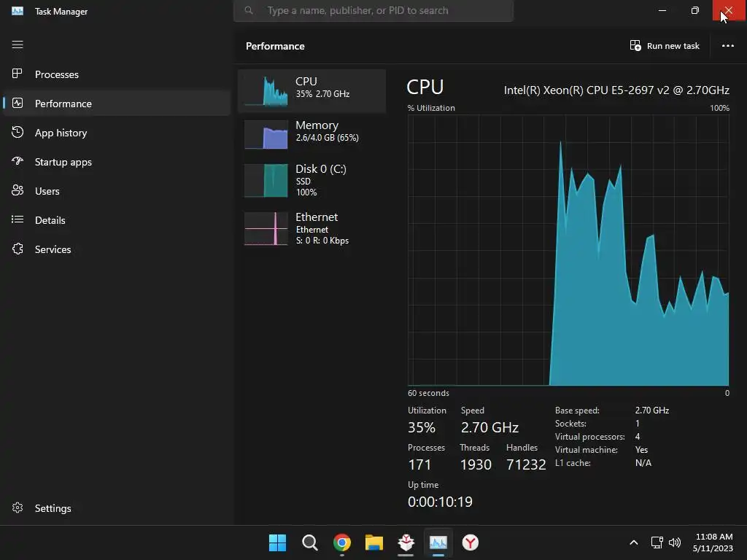Viewport: 747px width, 560px height.
Task: Open the Processes page icon
Action: 18,74
